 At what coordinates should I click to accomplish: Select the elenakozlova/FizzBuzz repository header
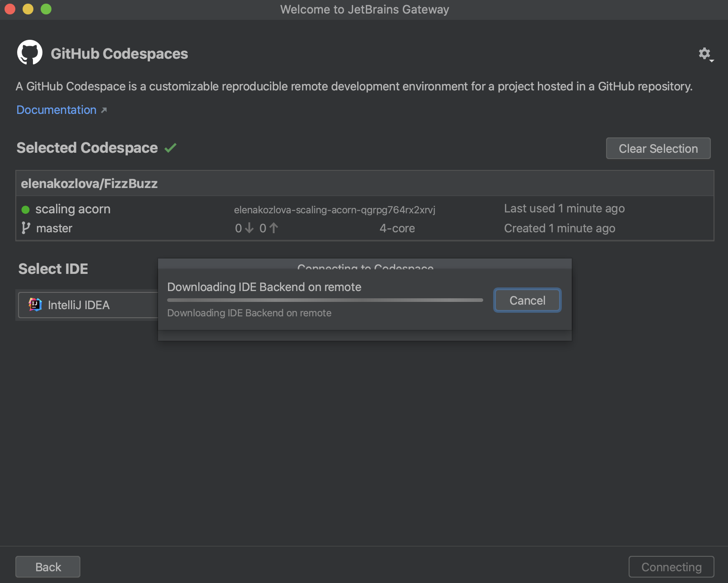click(x=364, y=183)
